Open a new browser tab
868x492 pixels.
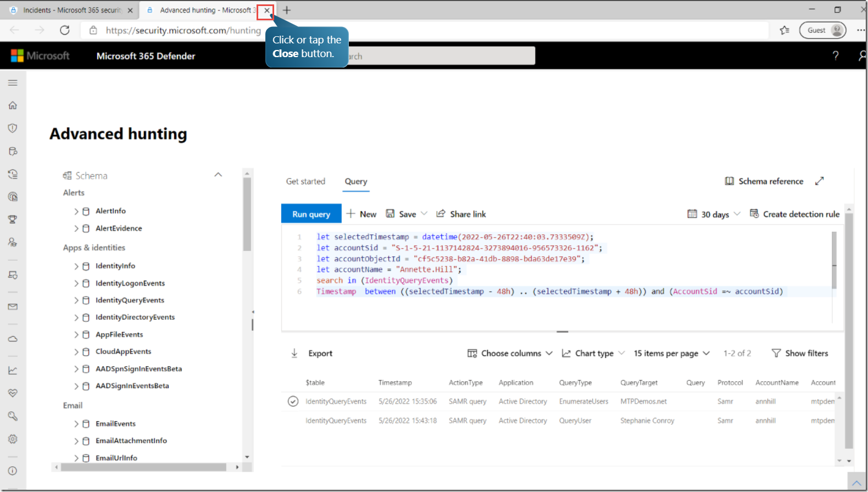[x=287, y=10]
